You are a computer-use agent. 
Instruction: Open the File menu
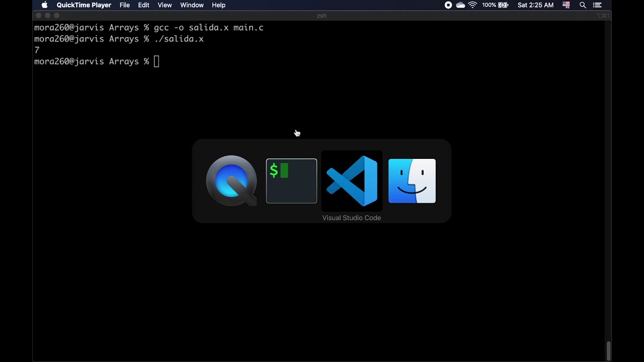125,5
